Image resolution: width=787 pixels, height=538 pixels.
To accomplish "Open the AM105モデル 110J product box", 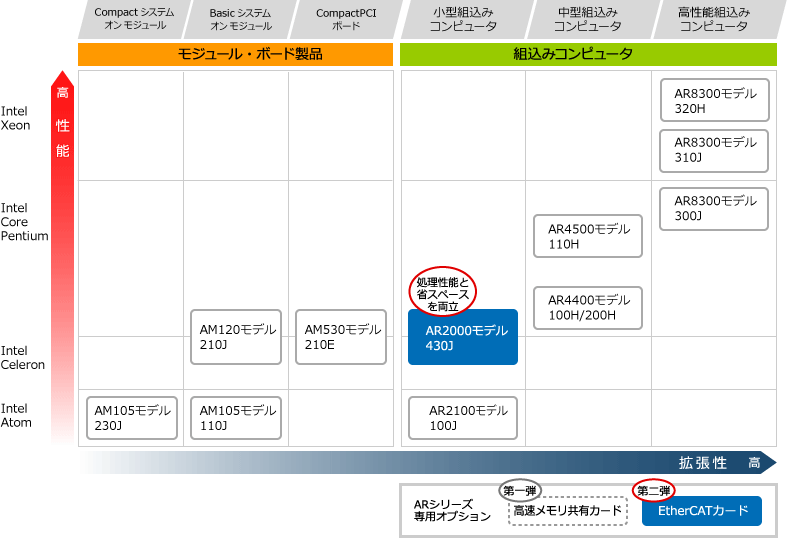I will coord(236,418).
